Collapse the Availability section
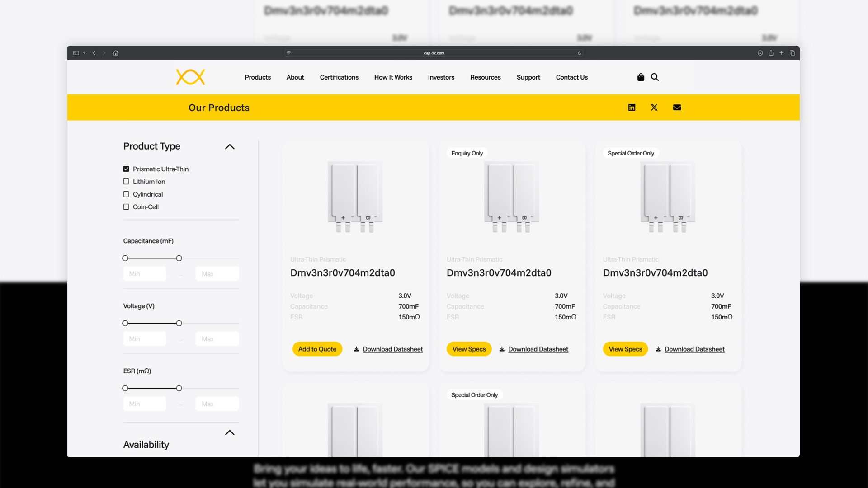 click(x=230, y=432)
